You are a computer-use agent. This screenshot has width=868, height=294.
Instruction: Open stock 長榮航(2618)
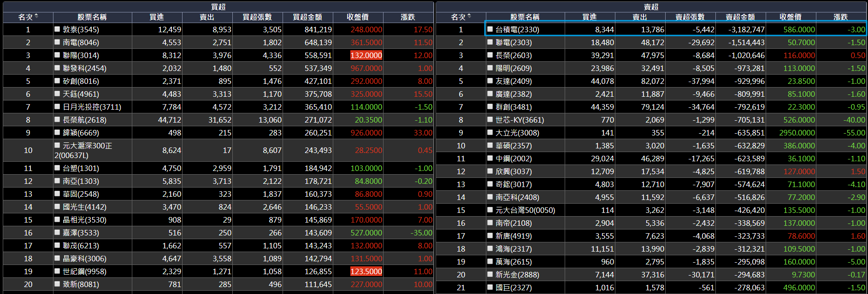[x=84, y=120]
